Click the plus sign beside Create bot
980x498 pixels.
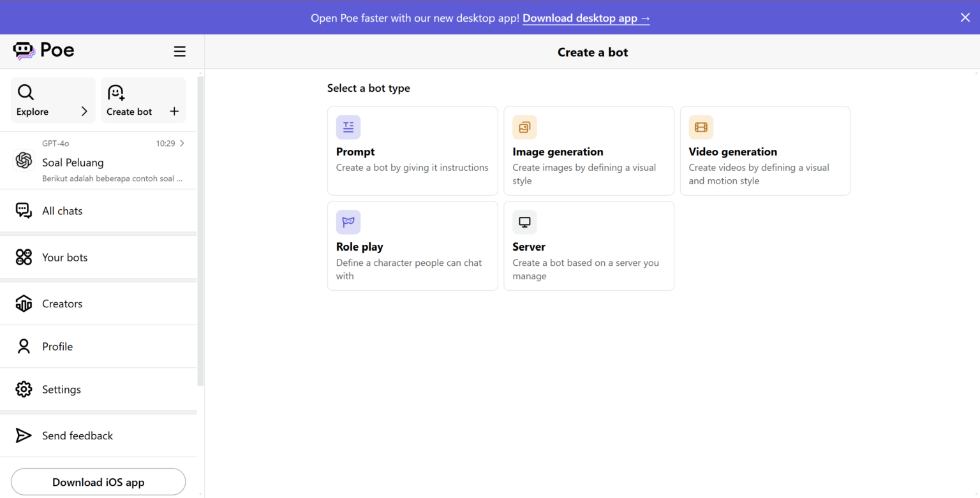point(174,112)
